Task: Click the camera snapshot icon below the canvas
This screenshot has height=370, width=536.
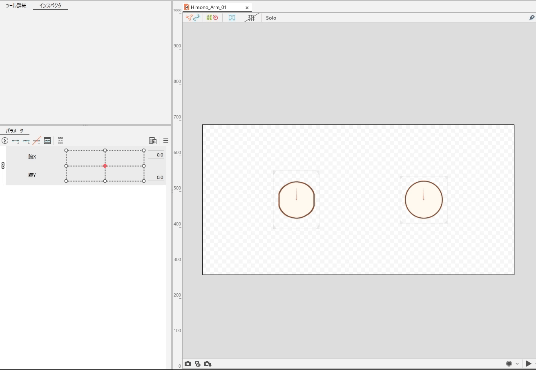Action: tap(188, 364)
